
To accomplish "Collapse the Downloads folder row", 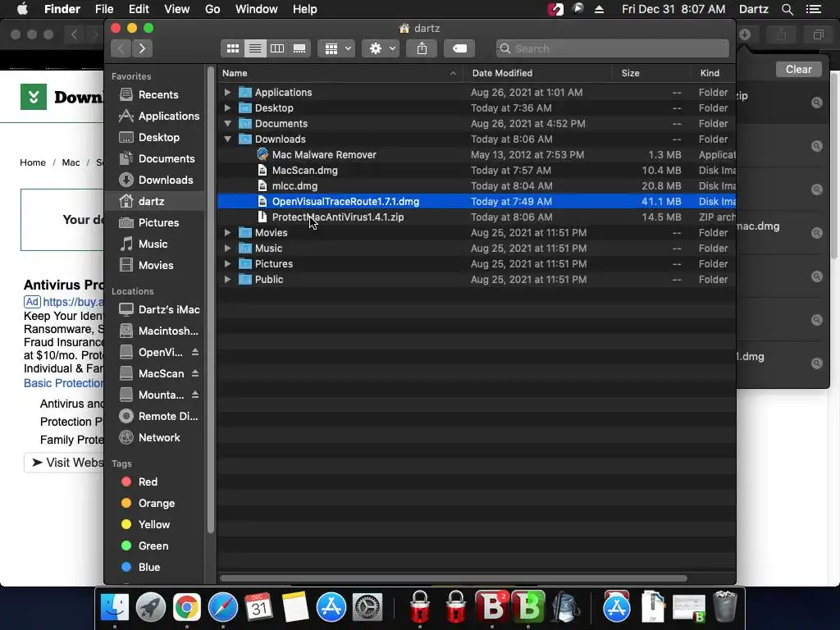I will [x=227, y=139].
